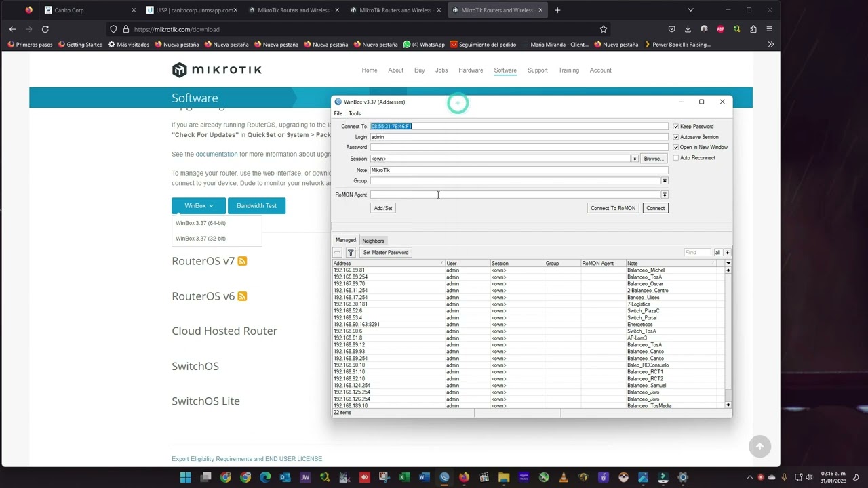This screenshot has height=488, width=868.
Task: Open the column selector arrow in table header
Action: point(728,263)
